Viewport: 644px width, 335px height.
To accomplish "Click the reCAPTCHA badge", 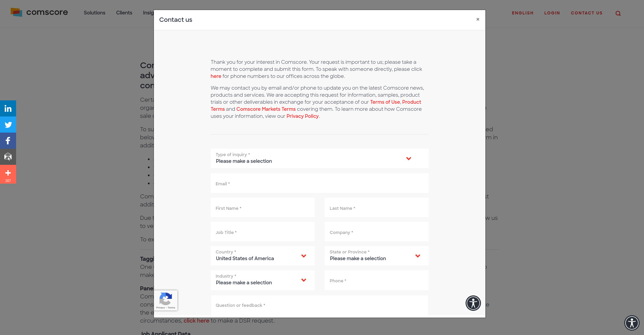I will pos(166,300).
